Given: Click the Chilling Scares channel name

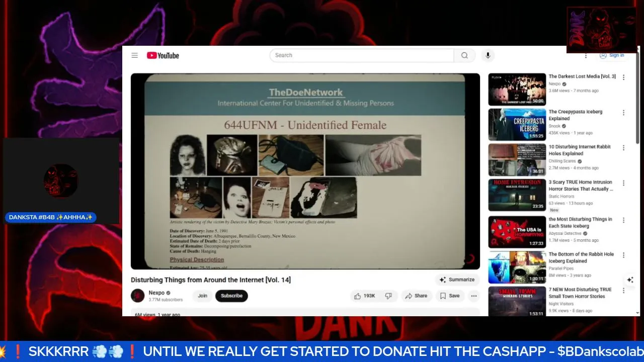Looking at the screenshot, I should [x=562, y=161].
